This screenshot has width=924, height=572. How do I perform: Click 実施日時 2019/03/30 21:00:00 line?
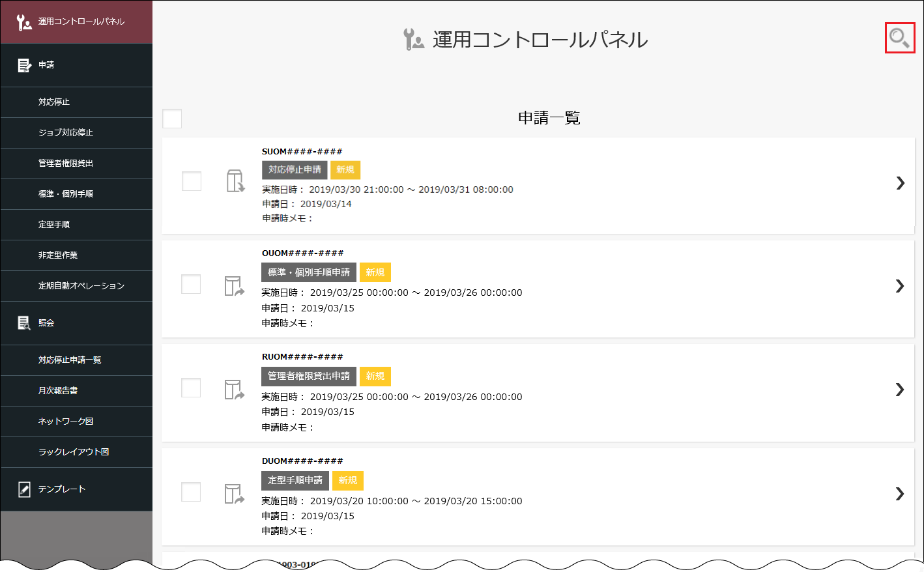(x=388, y=190)
